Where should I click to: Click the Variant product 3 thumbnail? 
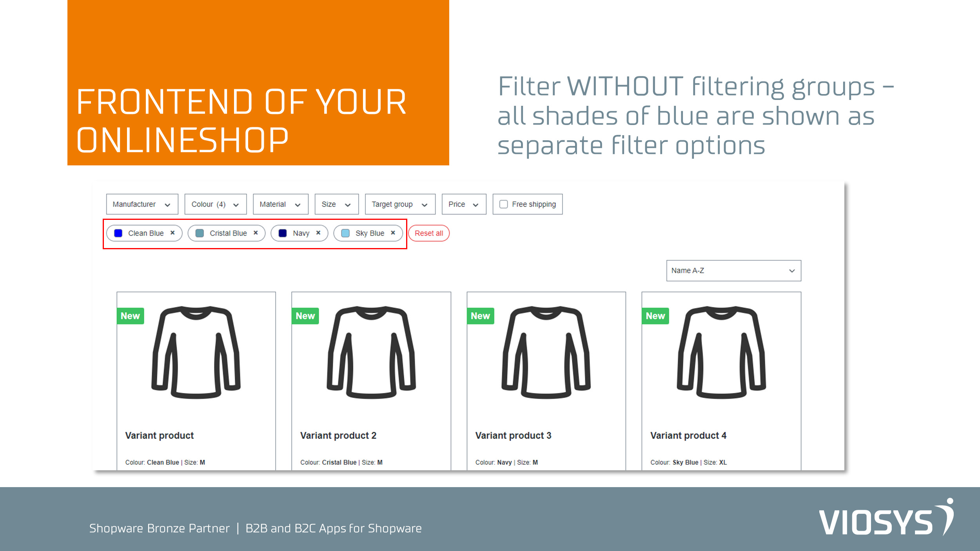(x=545, y=357)
